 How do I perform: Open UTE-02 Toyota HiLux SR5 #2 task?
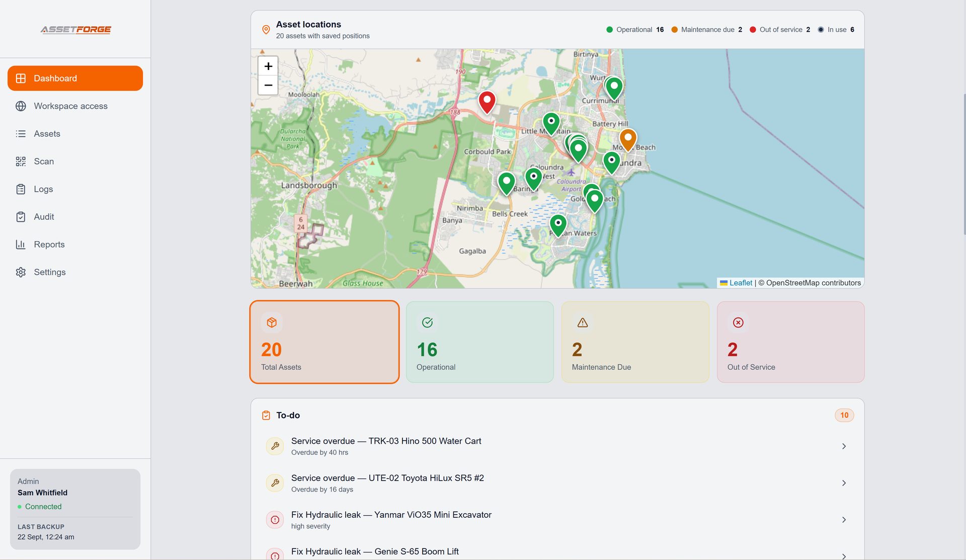[557, 483]
